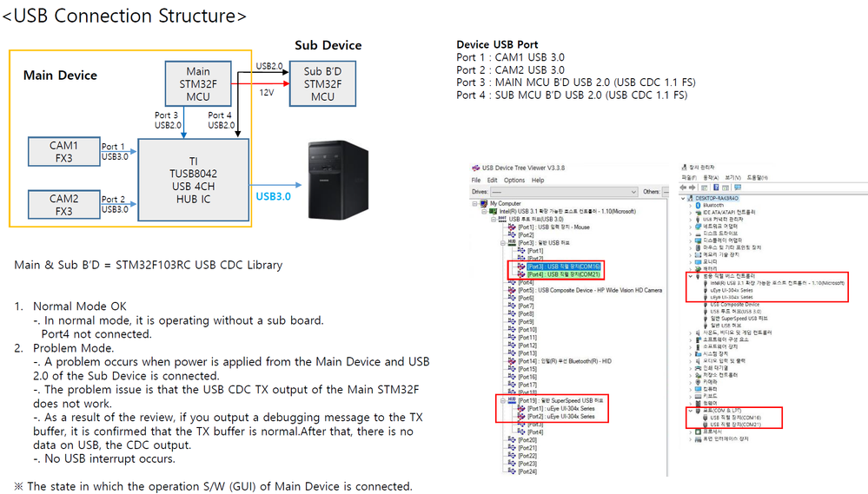Click the USB icon beside [Port15]
The width and height of the screenshot is (868, 494).
point(512,369)
